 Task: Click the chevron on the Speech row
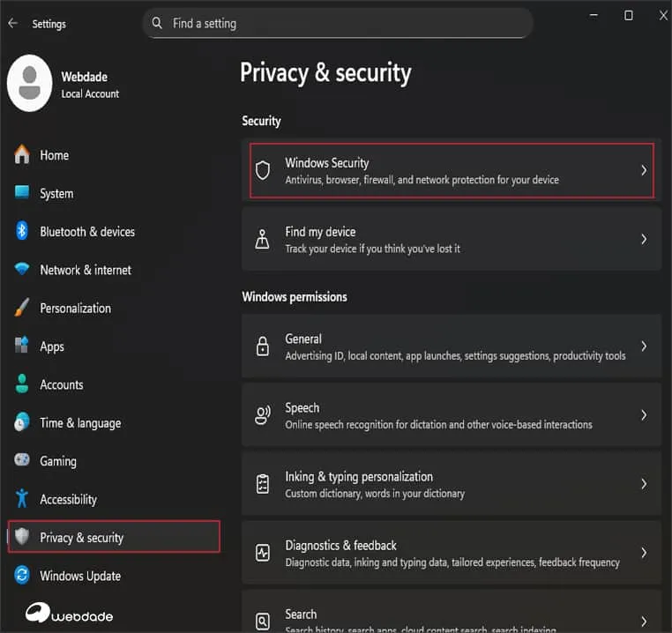[x=644, y=415]
